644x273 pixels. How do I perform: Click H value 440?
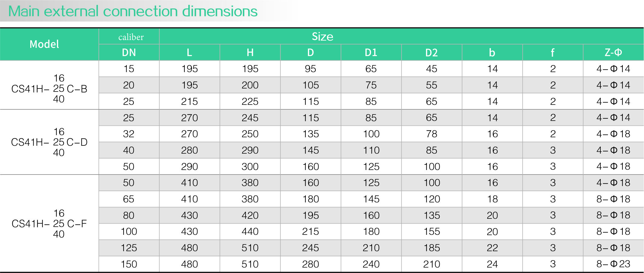click(250, 231)
